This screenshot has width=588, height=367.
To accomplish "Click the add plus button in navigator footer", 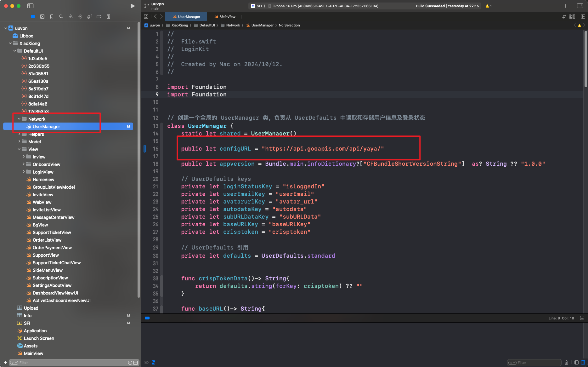I will pyautogui.click(x=5, y=363).
